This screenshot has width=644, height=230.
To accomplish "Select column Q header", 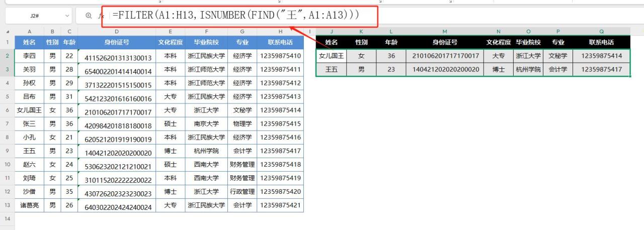I will point(601,32).
